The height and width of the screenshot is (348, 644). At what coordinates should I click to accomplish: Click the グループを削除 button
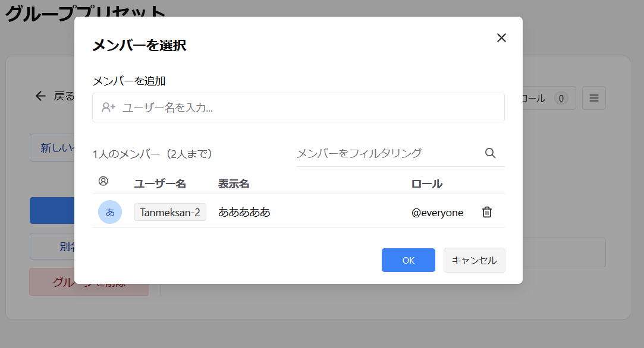(x=89, y=281)
